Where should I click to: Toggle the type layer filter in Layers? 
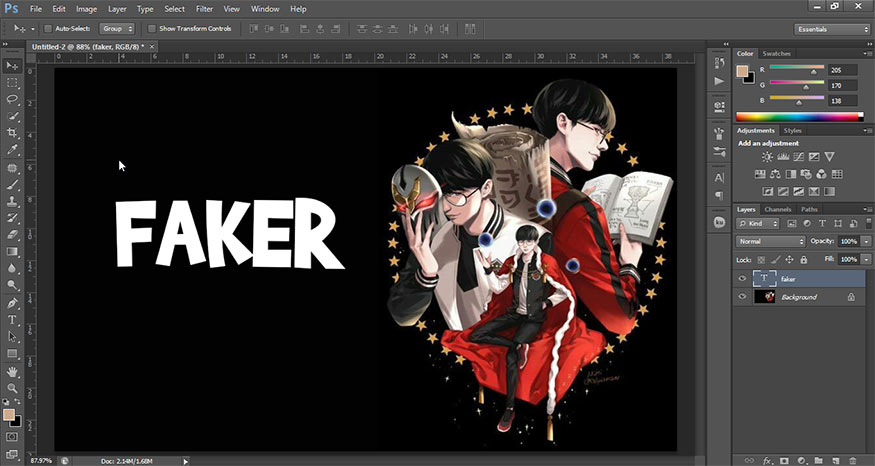pyautogui.click(x=822, y=224)
